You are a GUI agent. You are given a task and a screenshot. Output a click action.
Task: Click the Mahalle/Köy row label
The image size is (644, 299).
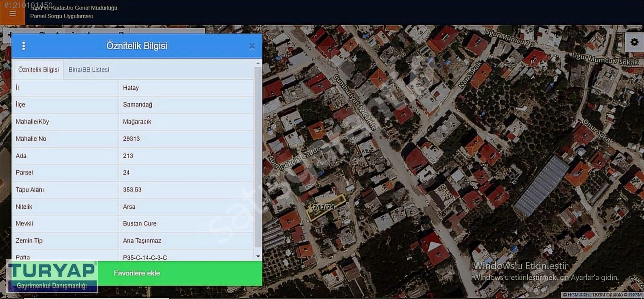[32, 122]
